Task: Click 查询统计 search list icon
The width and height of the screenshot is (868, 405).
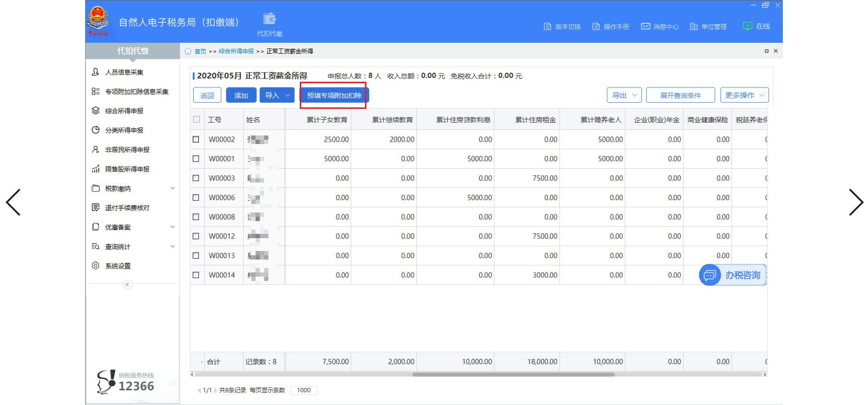Action: click(96, 246)
